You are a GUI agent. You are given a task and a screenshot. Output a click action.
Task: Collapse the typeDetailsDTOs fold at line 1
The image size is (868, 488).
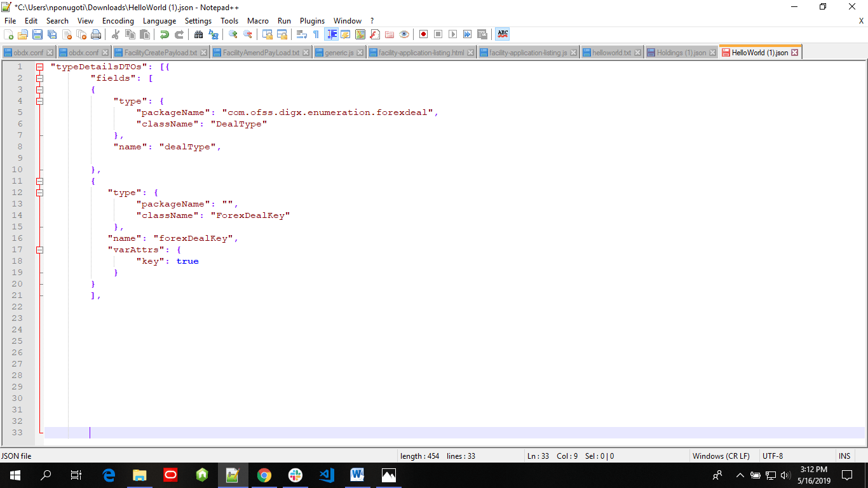(x=39, y=66)
